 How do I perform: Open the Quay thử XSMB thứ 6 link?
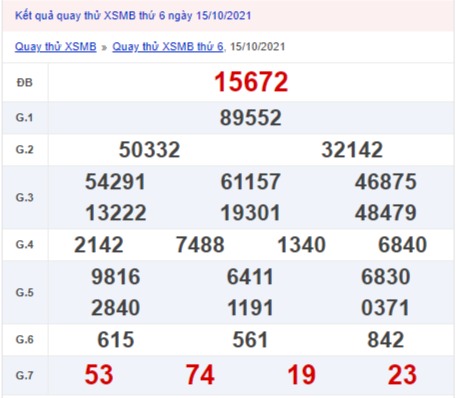pyautogui.click(x=168, y=46)
